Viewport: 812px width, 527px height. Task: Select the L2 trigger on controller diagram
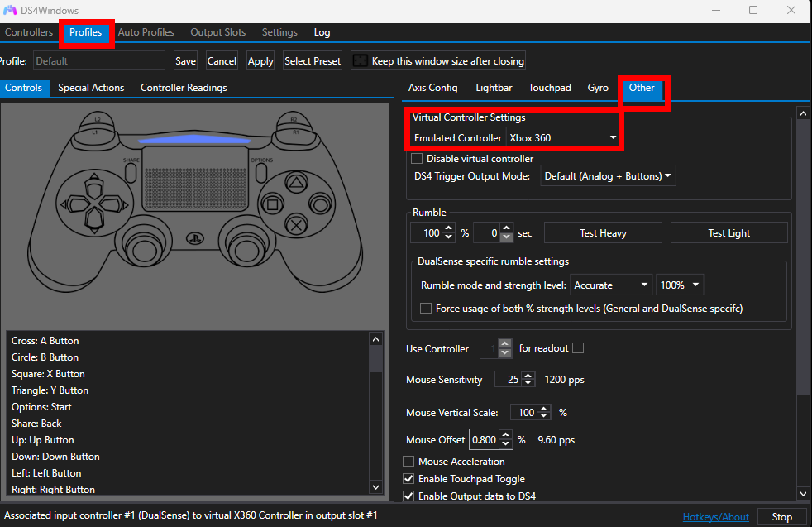(98, 120)
